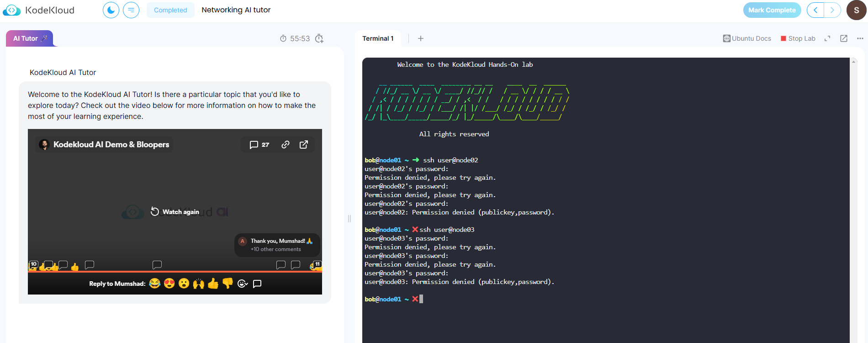Click the KodeKloud AI Tutor heading
Viewport: 868px width, 343px height.
63,72
